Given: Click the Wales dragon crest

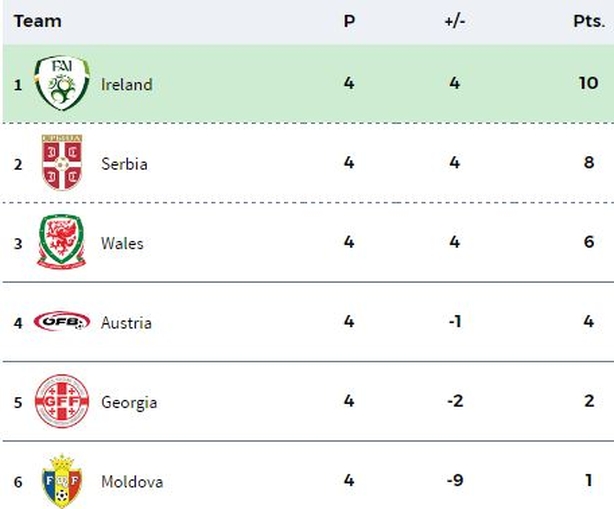Looking at the screenshot, I should click(61, 242).
